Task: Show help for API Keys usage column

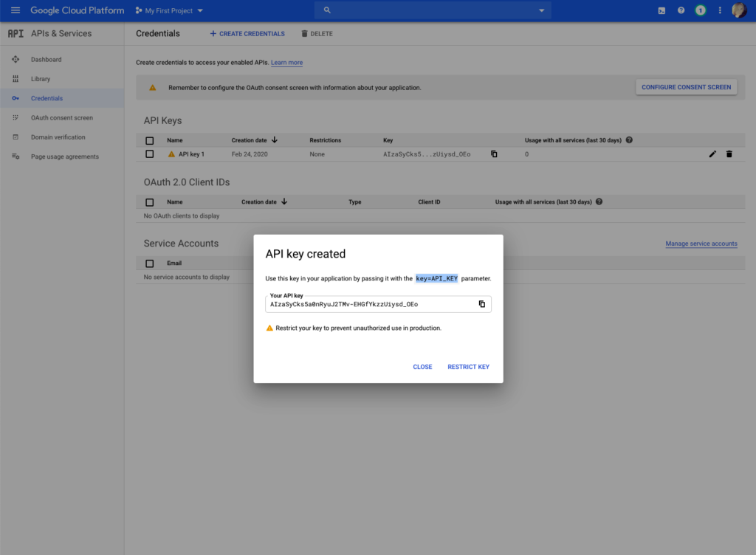Action: pyautogui.click(x=629, y=140)
